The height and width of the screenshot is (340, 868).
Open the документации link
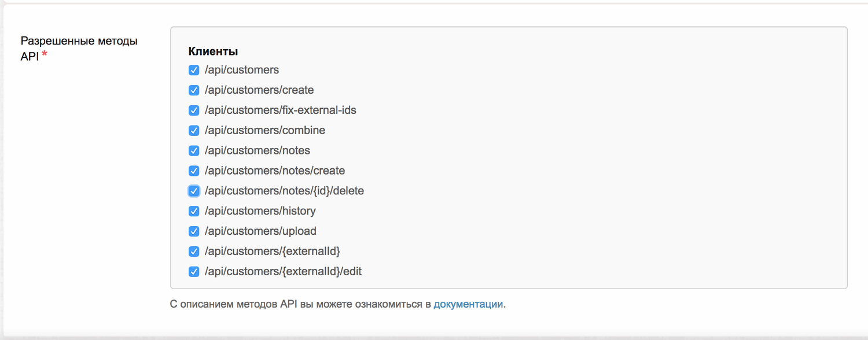pyautogui.click(x=468, y=304)
